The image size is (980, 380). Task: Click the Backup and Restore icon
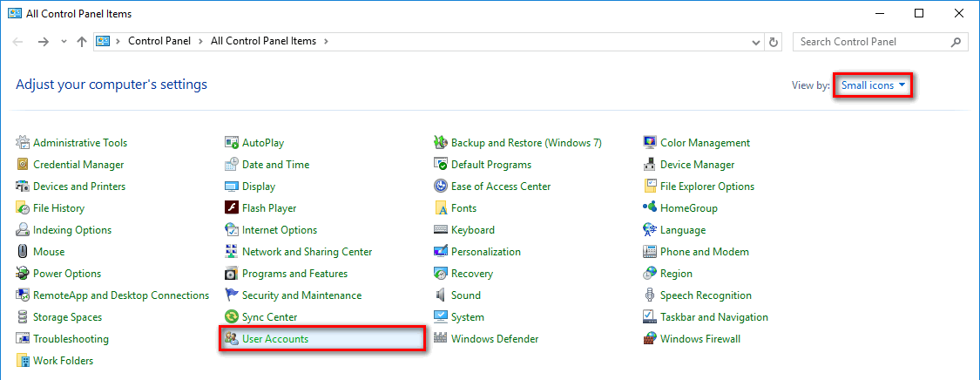(441, 143)
